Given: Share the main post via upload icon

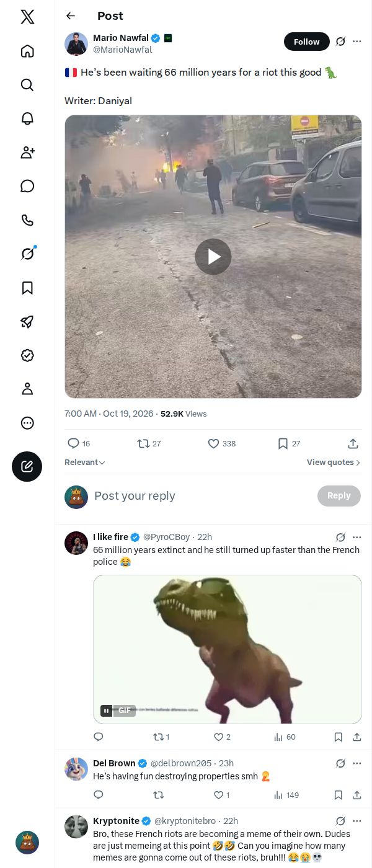Looking at the screenshot, I should [x=353, y=443].
